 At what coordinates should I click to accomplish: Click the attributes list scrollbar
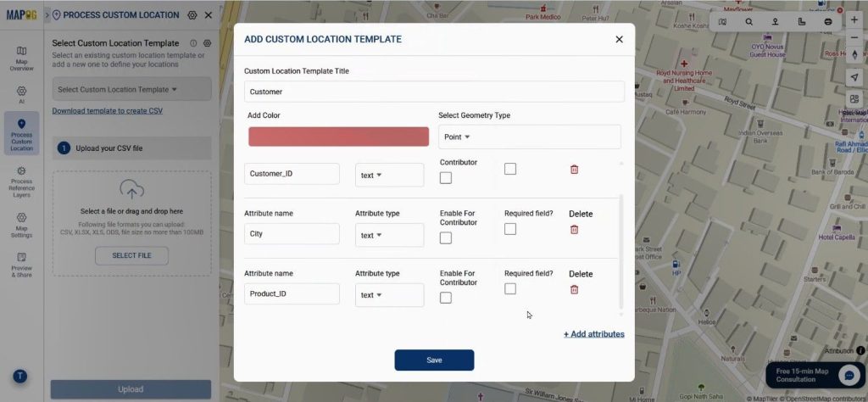coord(620,251)
